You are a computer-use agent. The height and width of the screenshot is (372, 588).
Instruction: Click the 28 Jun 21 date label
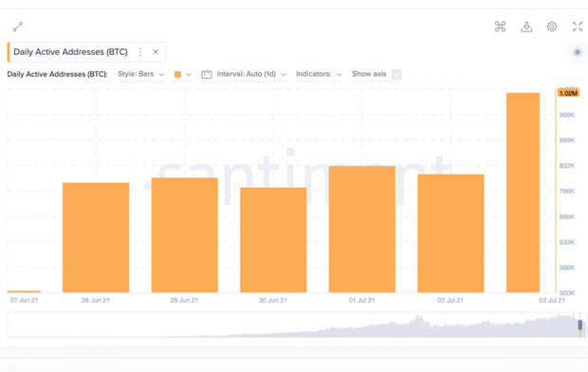click(96, 300)
